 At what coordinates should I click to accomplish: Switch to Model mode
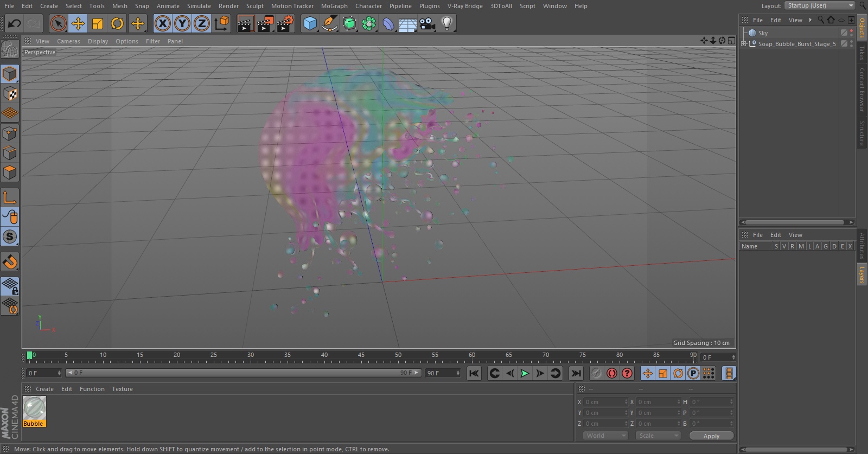pyautogui.click(x=10, y=74)
